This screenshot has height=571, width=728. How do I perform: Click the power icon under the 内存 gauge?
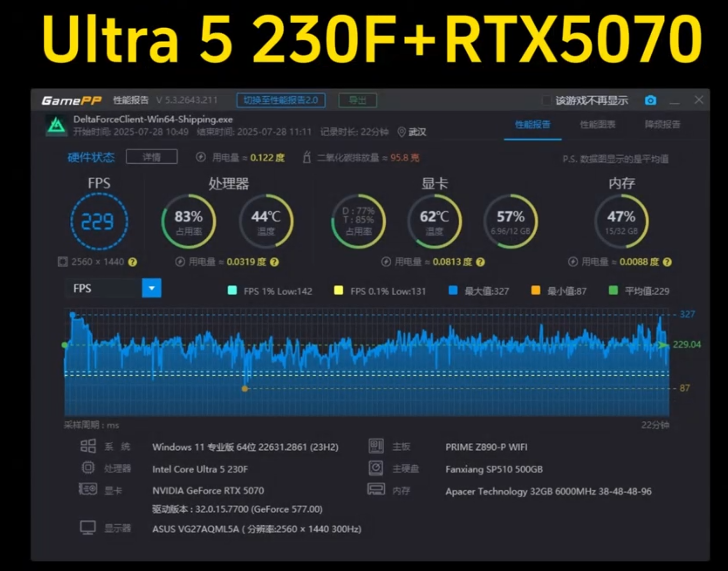coord(573,262)
